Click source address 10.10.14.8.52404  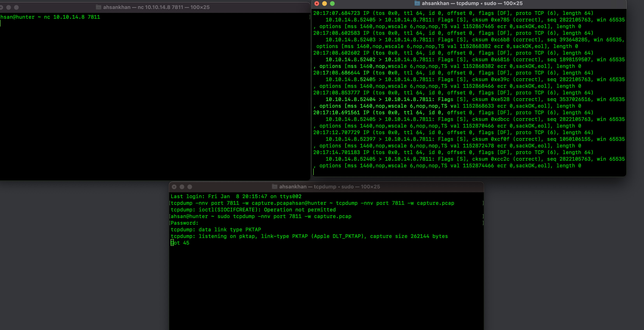[x=350, y=99]
